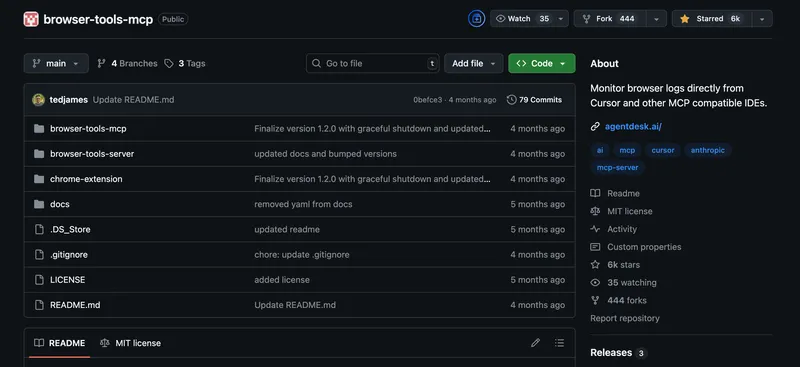
Task: Click the link icon beside agentdesk.ai
Action: 595,127
